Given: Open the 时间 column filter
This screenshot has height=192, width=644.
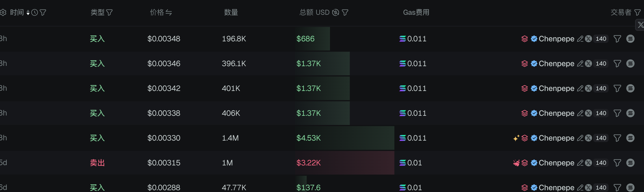Looking at the screenshot, I should pos(43,12).
